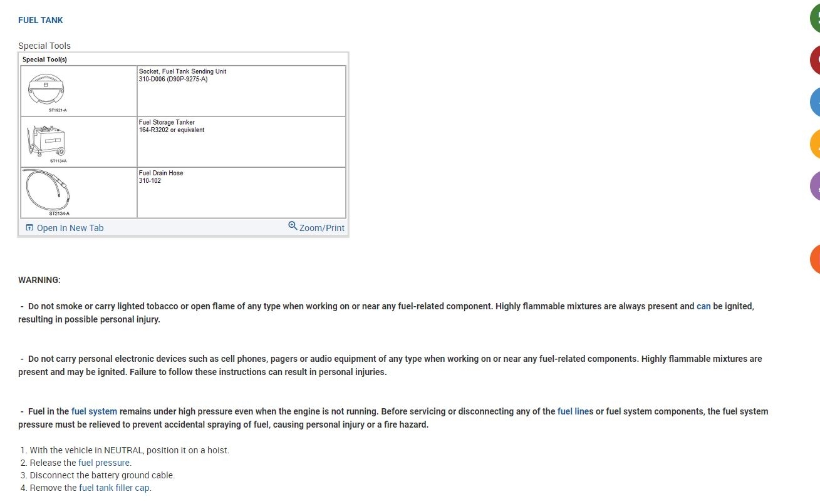The width and height of the screenshot is (820, 504).
Task: Select the Fuel Storage Tanker illustration
Action: pos(46,141)
